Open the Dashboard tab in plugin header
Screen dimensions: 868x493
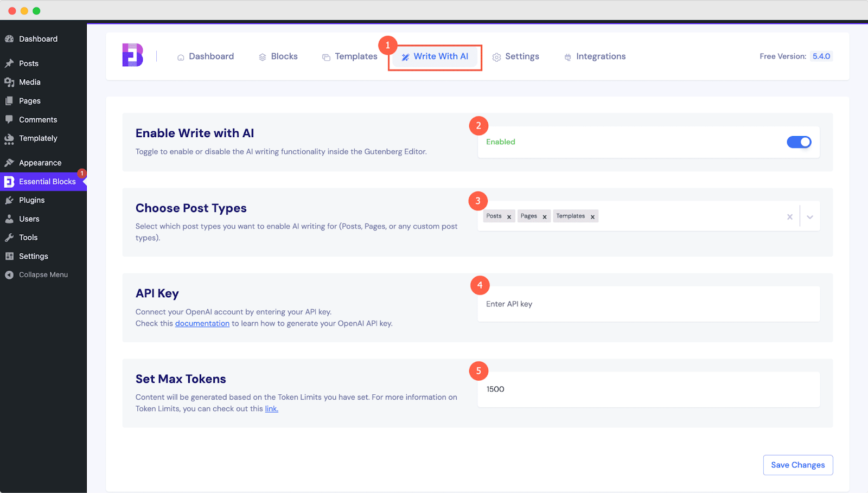[x=206, y=56]
